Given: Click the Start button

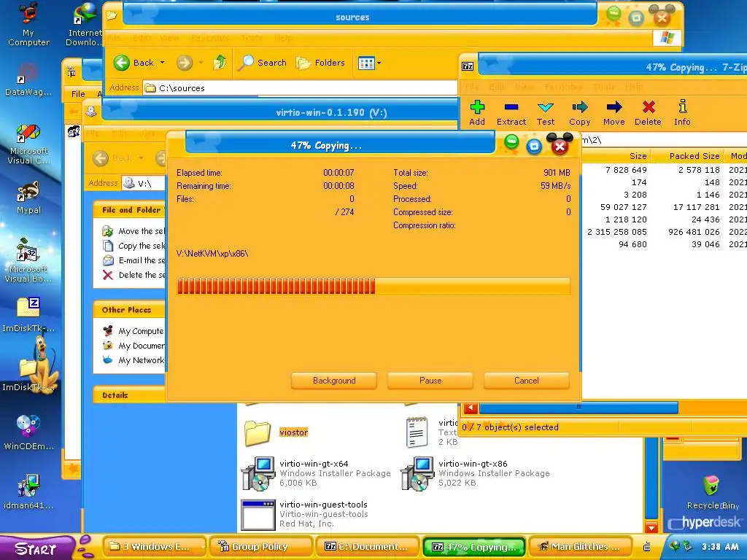Looking at the screenshot, I should (36, 548).
